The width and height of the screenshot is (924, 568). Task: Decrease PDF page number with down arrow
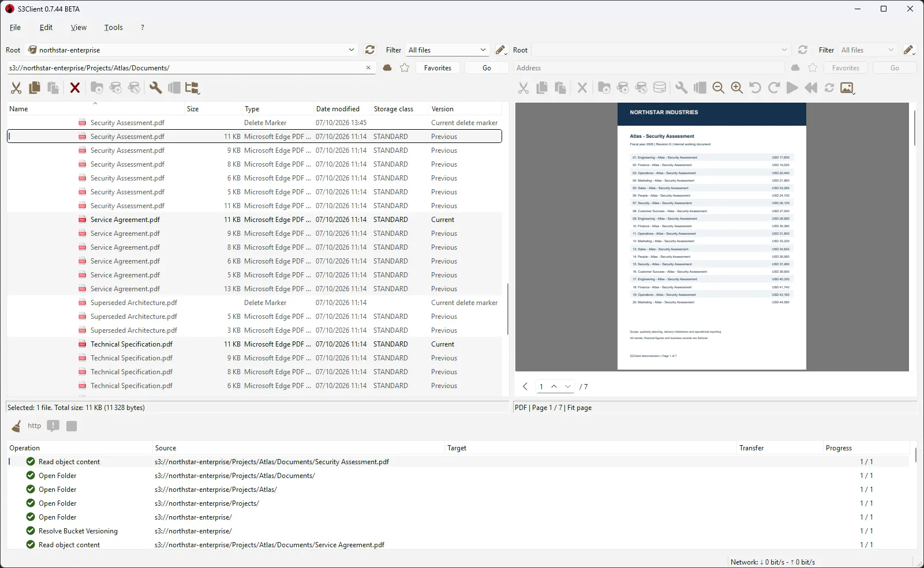pos(568,386)
